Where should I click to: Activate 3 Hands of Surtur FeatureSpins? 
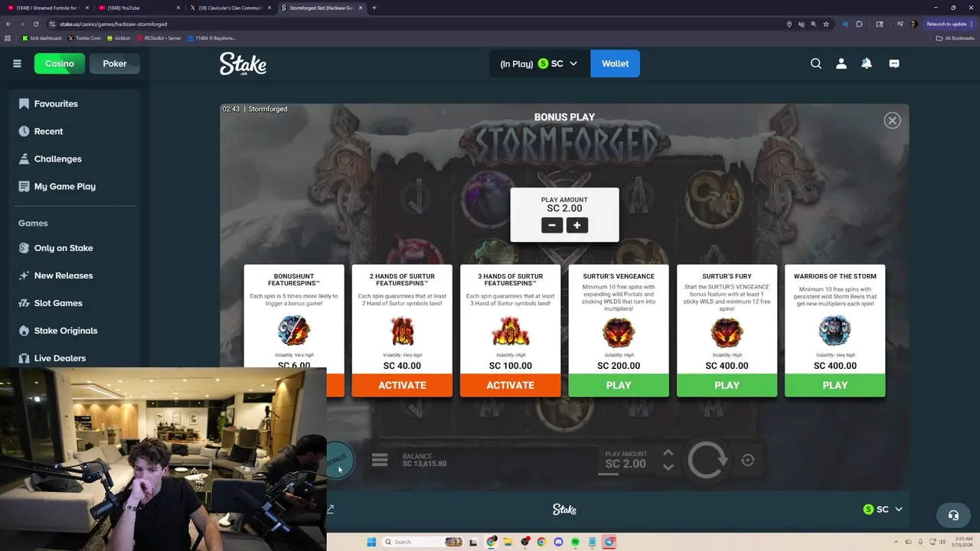coord(511,385)
